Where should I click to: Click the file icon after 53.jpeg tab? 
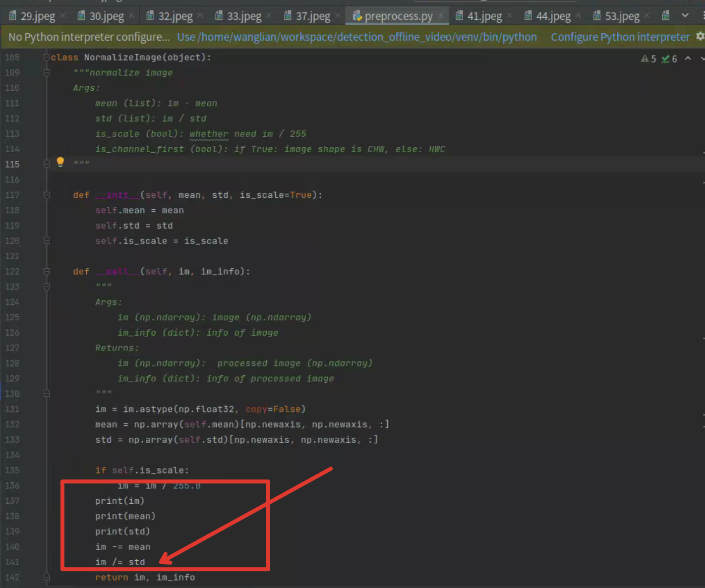point(666,16)
